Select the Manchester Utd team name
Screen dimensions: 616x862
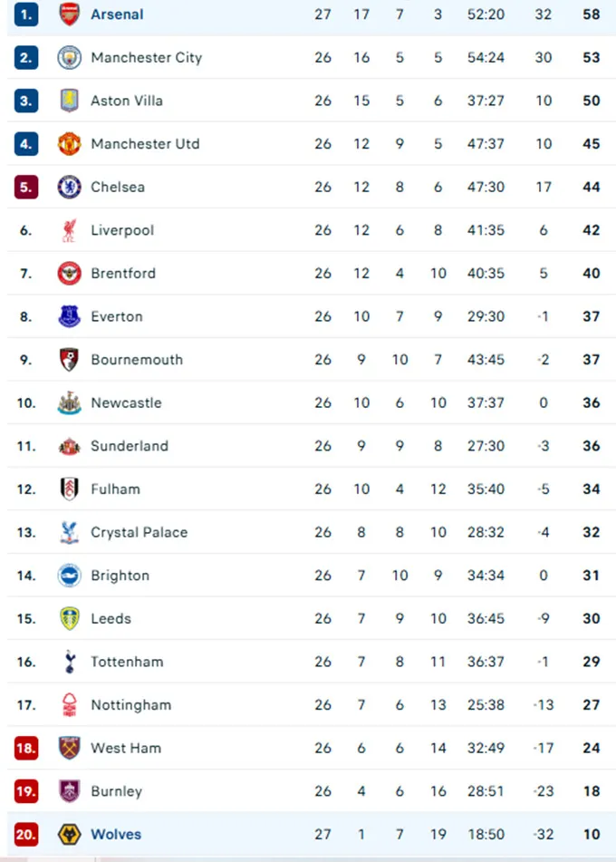[x=145, y=144]
